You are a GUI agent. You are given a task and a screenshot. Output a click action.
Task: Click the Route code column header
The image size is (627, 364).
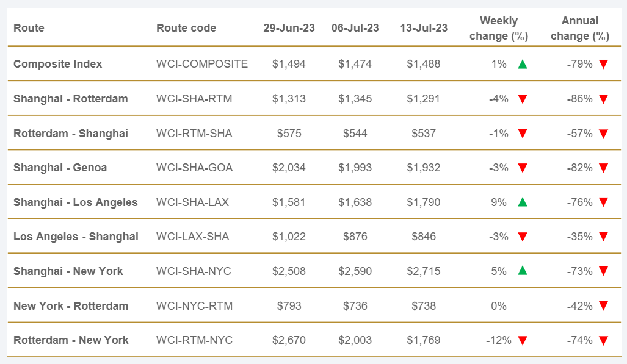[x=186, y=28]
